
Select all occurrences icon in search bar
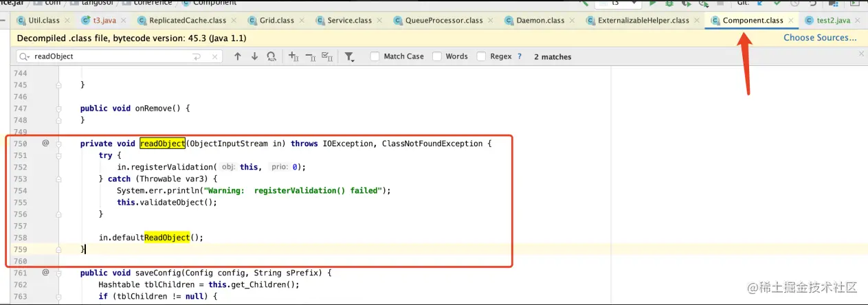click(326, 56)
